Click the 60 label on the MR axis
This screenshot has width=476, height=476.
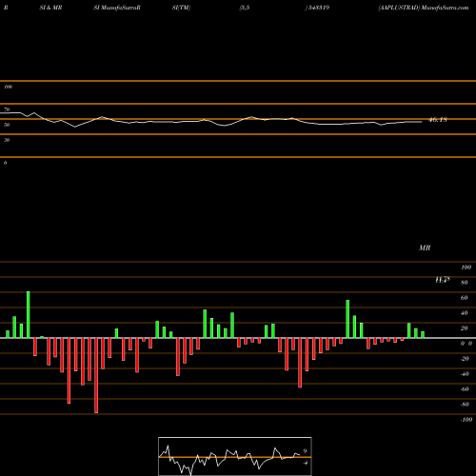pos(464,298)
